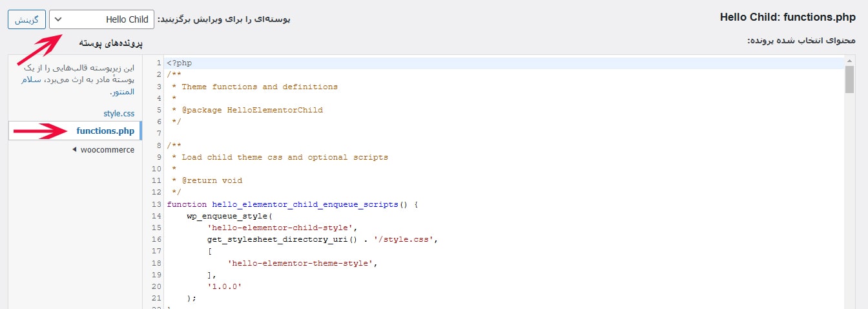
Task: Click line number 7 in the gutter
Action: click(x=159, y=134)
